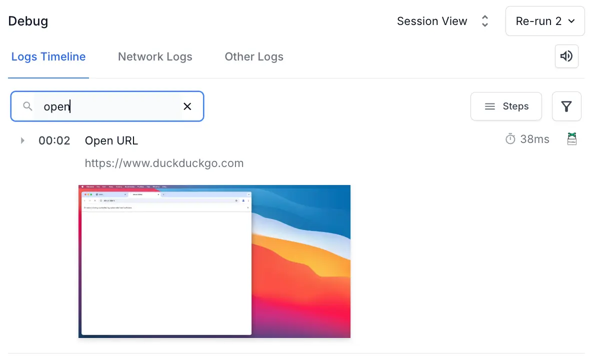
Task: Click the hamburger lines icon in Steps
Action: tap(490, 106)
